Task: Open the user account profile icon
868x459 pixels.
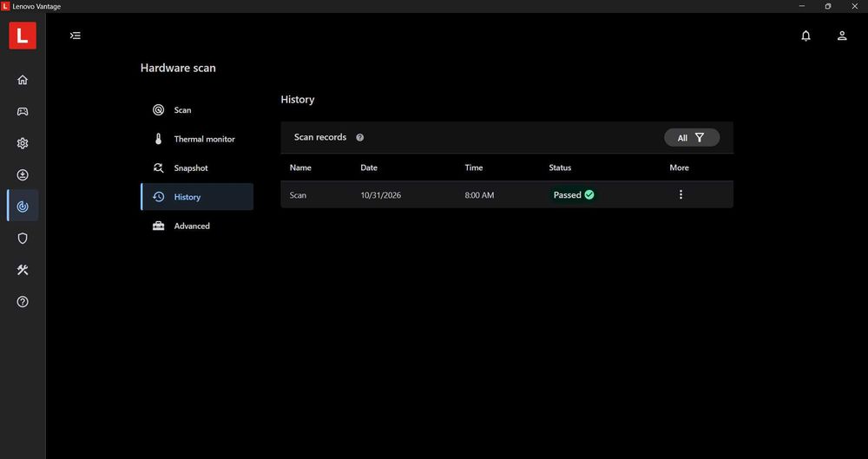Action: [842, 36]
